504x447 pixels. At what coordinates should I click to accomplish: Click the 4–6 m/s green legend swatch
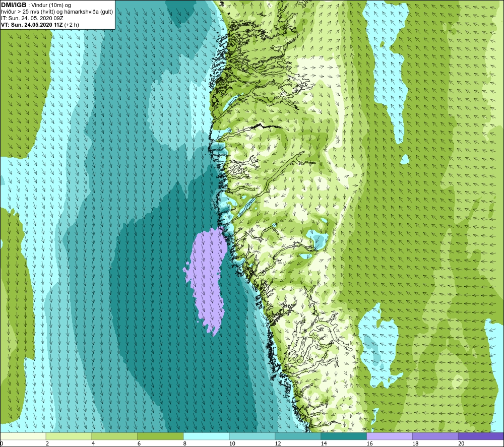114,436
